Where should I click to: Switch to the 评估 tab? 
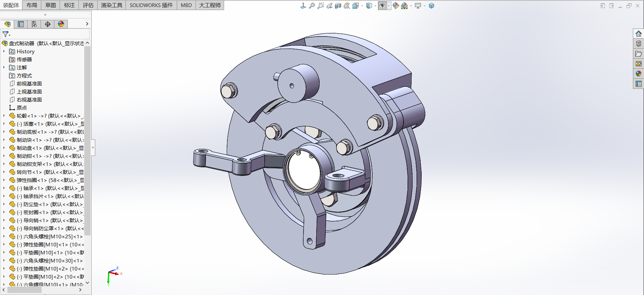coord(88,5)
